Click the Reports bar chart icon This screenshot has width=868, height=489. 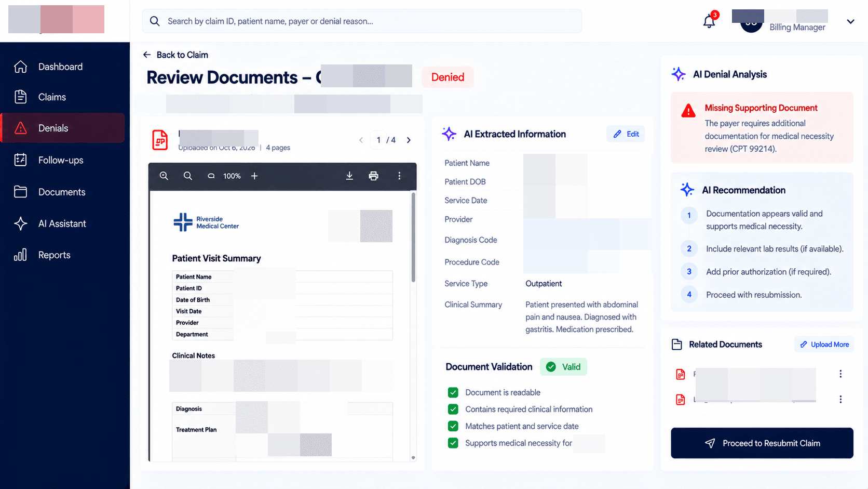click(20, 255)
